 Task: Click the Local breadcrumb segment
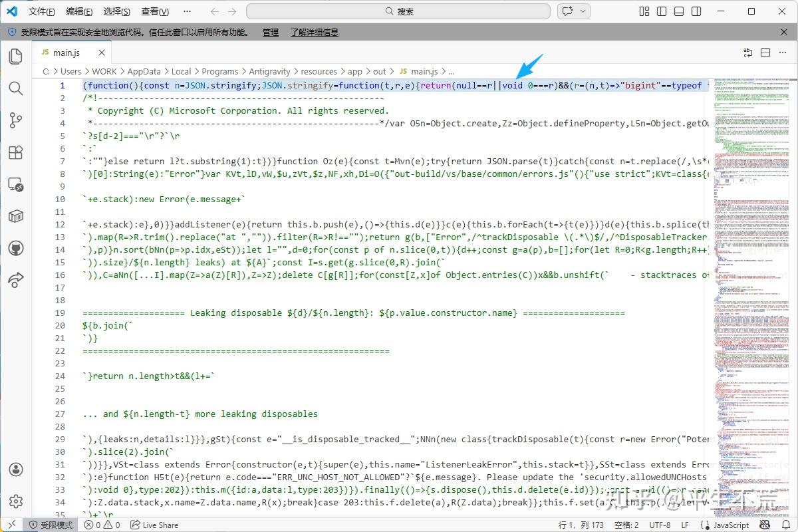181,71
